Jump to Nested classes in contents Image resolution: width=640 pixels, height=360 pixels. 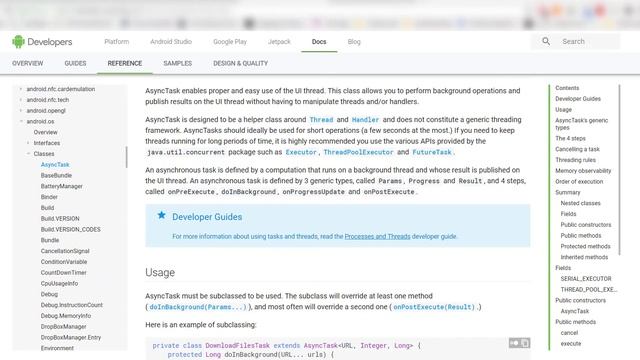pos(580,203)
